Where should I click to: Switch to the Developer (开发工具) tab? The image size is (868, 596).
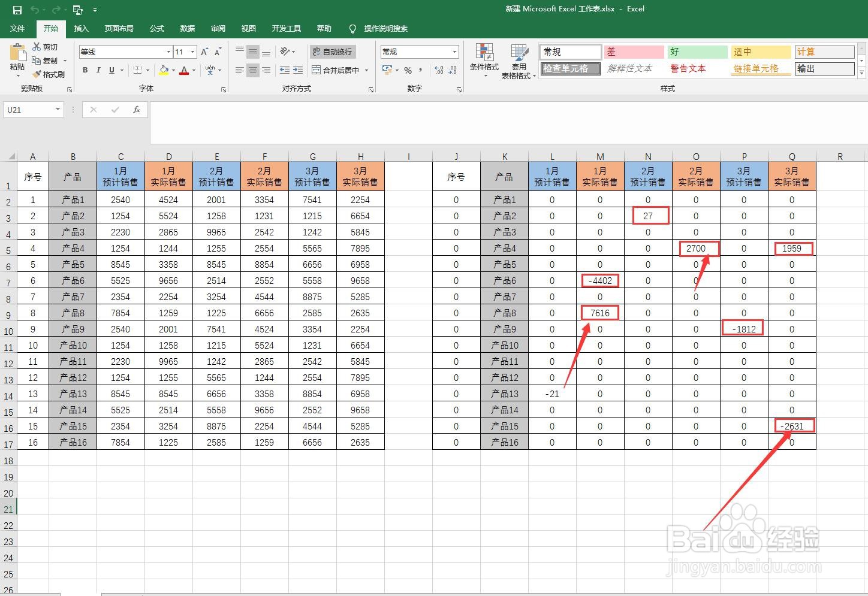click(x=287, y=29)
